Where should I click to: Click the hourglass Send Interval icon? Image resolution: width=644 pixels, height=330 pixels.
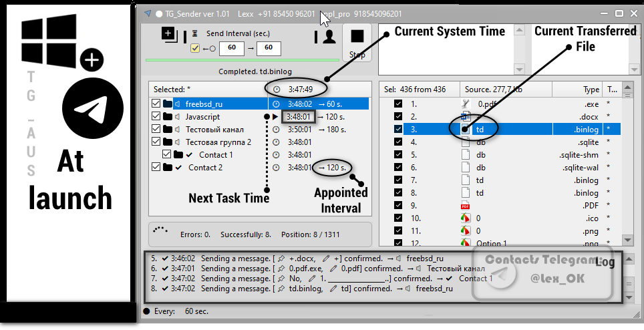click(x=196, y=33)
